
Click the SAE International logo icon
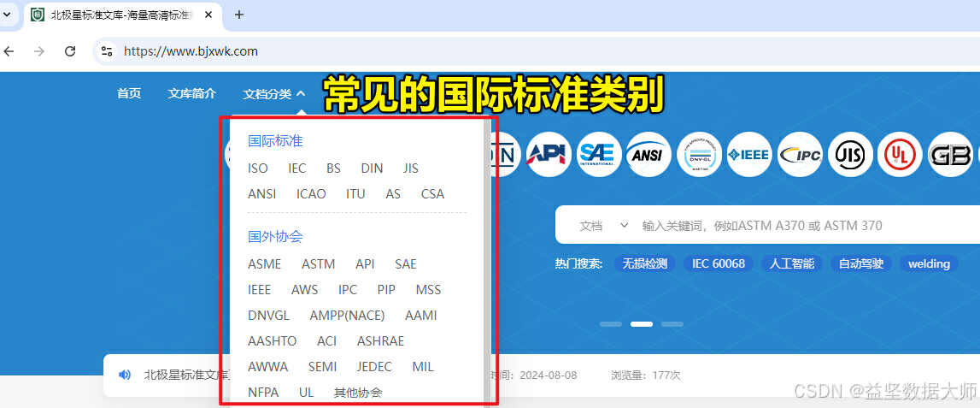(x=599, y=154)
